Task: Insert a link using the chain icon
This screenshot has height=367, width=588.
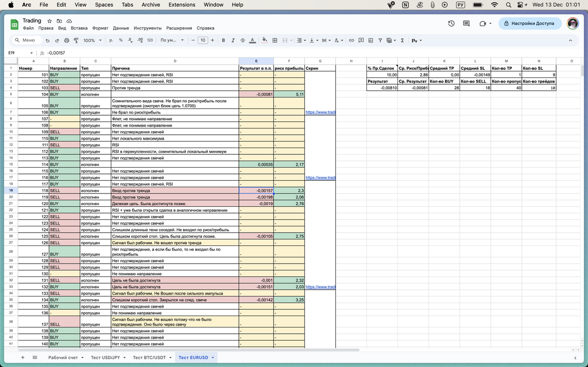Action: click(351, 41)
